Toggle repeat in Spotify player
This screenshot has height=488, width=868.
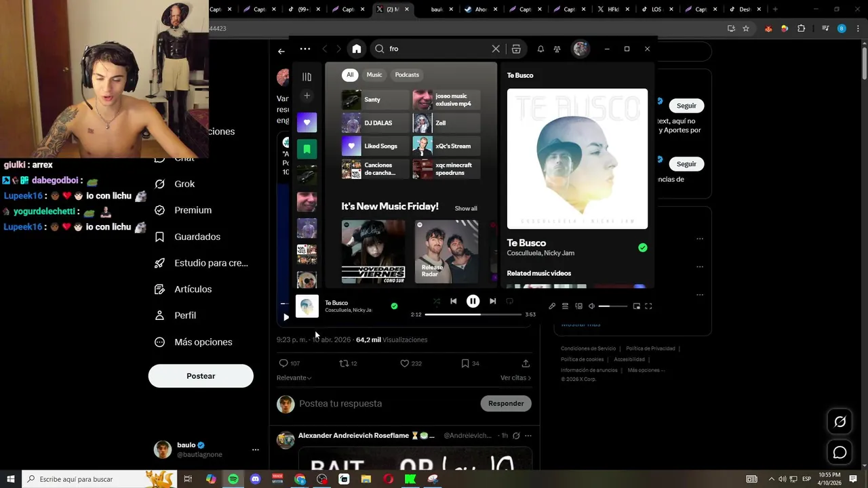click(x=509, y=301)
